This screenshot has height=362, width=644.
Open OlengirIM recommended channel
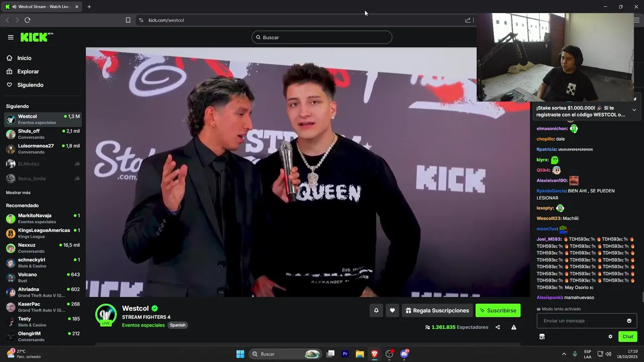click(x=43, y=336)
